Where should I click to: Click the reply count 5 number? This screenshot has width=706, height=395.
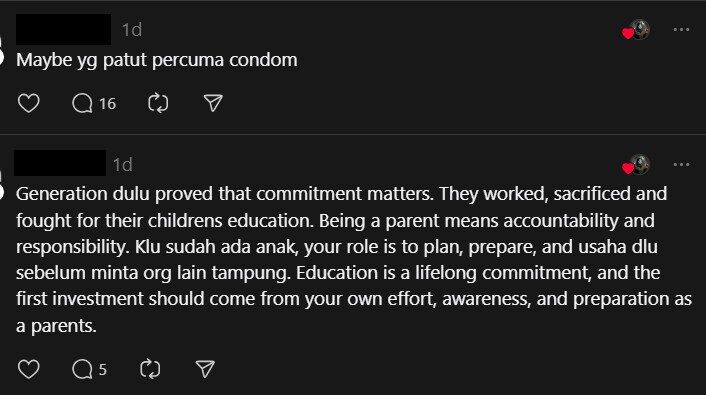(103, 369)
